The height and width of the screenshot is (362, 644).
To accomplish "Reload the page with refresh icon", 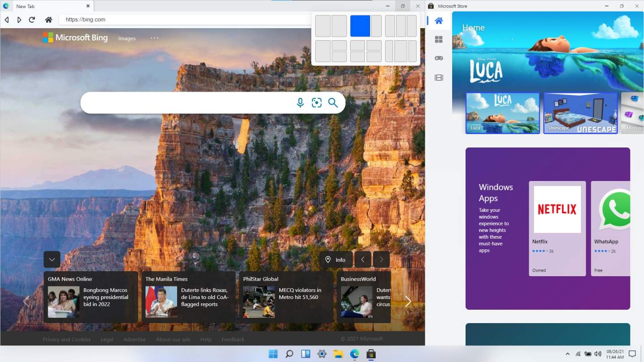I will 32,20.
